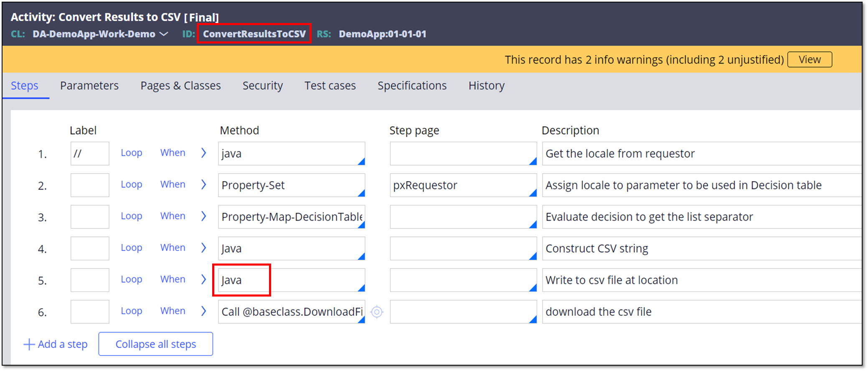The height and width of the screenshot is (371, 868).
Task: Click Loop link on step 3
Action: pyautogui.click(x=132, y=216)
